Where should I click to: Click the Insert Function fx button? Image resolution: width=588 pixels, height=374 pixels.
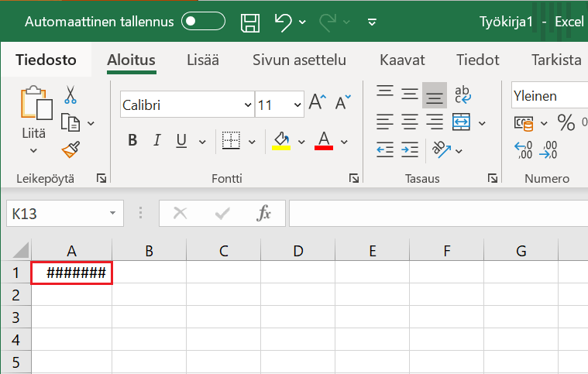[x=263, y=213]
